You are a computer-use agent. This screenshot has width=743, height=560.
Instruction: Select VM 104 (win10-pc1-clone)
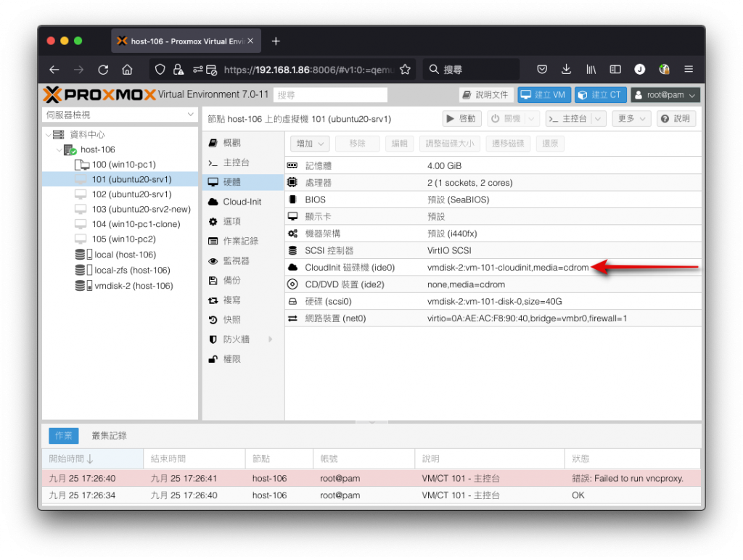tap(136, 224)
